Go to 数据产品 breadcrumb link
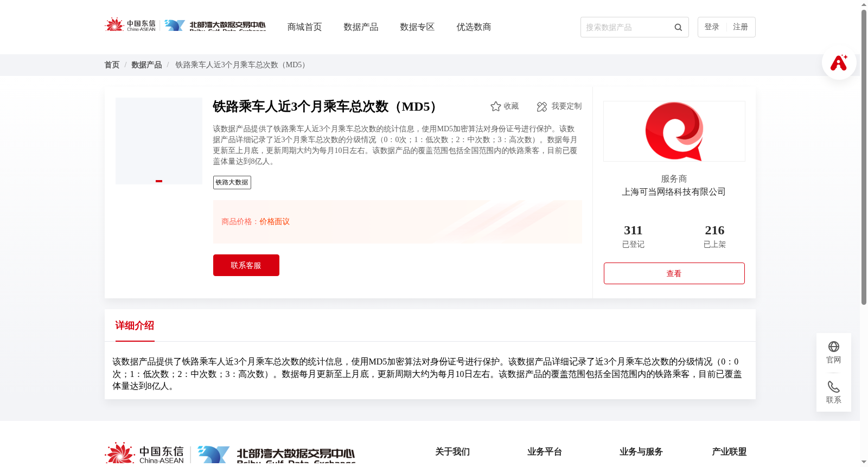Image resolution: width=868 pixels, height=467 pixels. pyautogui.click(x=146, y=65)
